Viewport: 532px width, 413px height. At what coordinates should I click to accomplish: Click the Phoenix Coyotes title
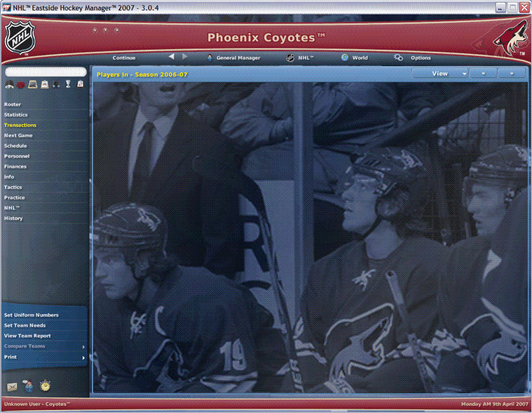click(266, 37)
